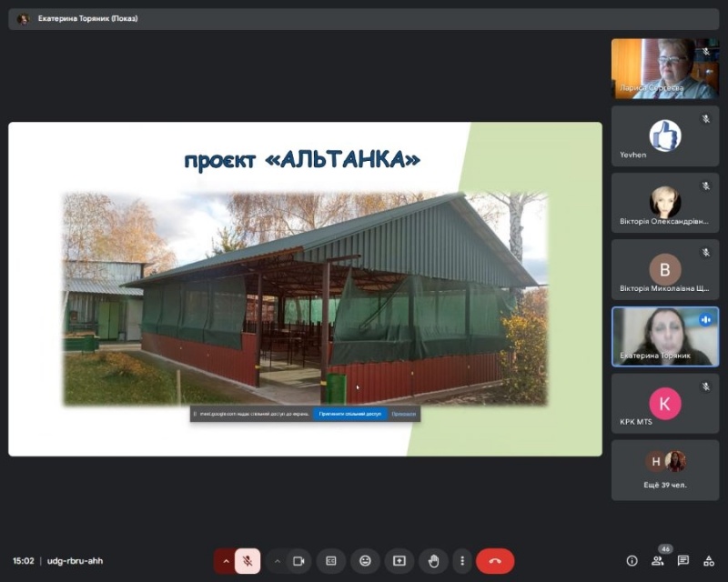Viewport: 728px width, 582px height.
Task: Click the blue stop sharing button
Action: coord(349,414)
